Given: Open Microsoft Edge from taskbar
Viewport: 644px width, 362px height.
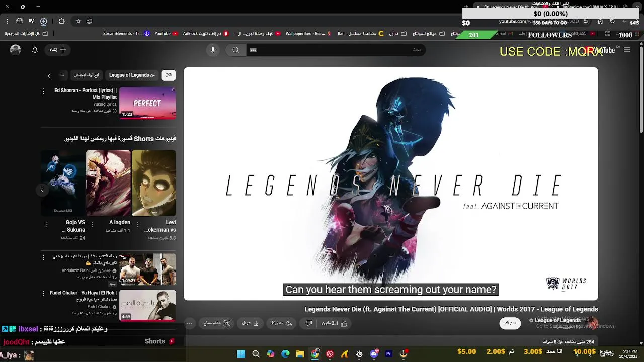Looking at the screenshot, I should (285, 354).
